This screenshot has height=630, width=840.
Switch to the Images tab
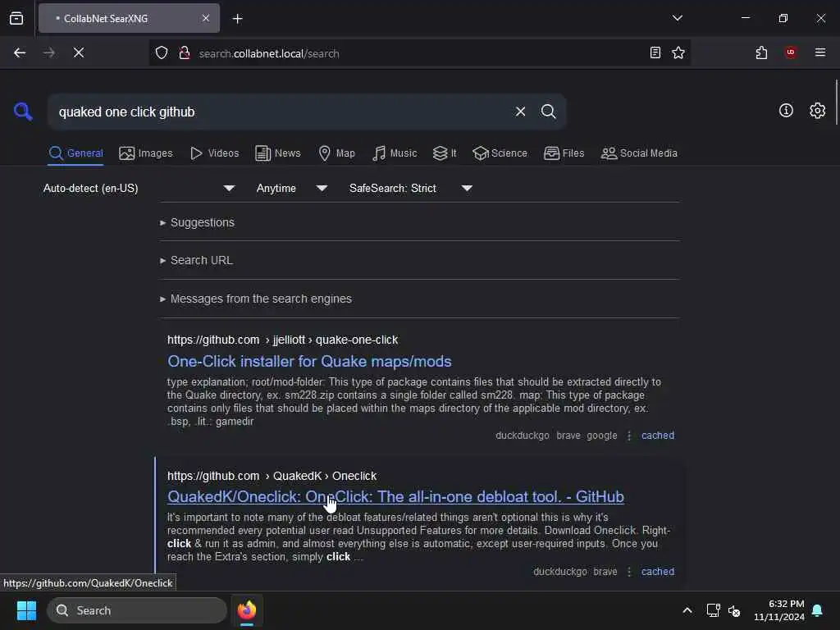click(x=146, y=153)
